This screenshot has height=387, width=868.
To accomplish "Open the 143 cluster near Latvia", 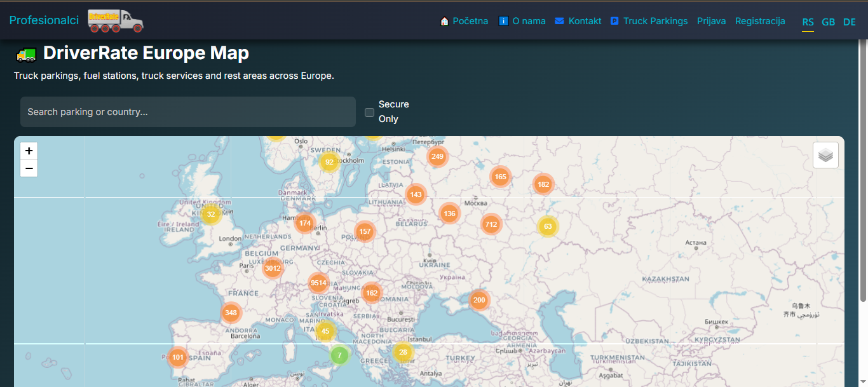I will pyautogui.click(x=416, y=194).
